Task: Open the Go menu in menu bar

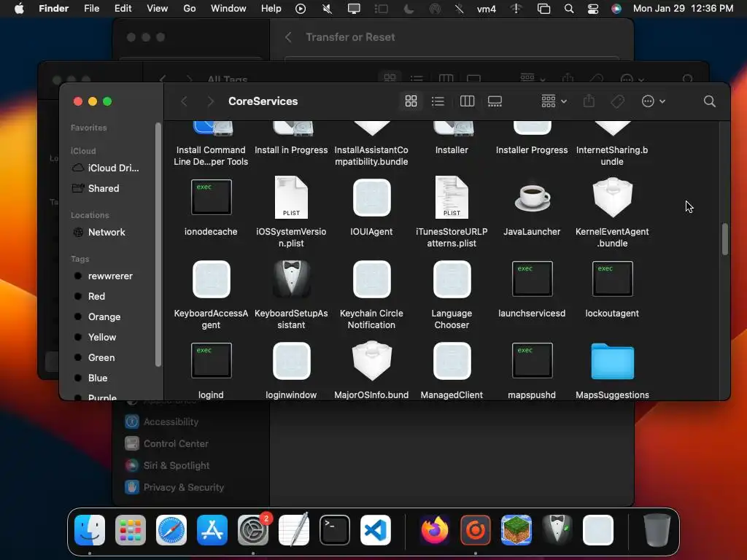Action: click(x=190, y=8)
